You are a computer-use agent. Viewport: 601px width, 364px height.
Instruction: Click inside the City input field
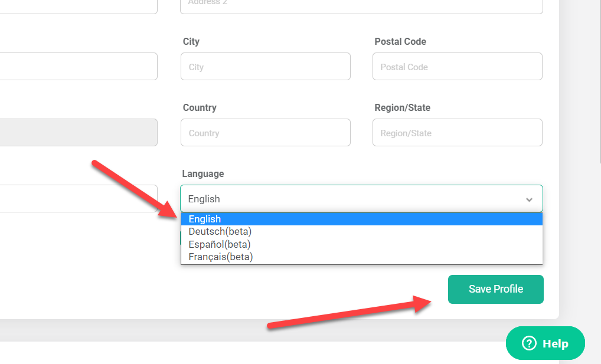(x=264, y=66)
